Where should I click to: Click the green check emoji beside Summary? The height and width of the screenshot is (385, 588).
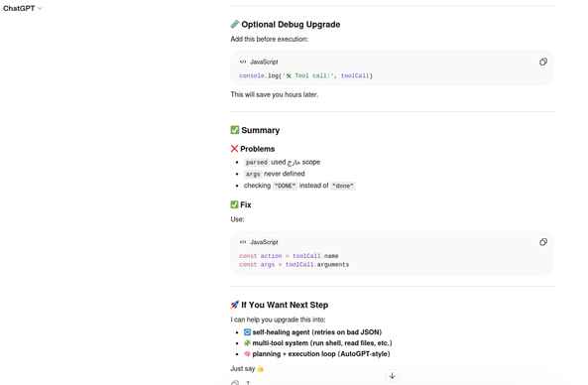(235, 130)
